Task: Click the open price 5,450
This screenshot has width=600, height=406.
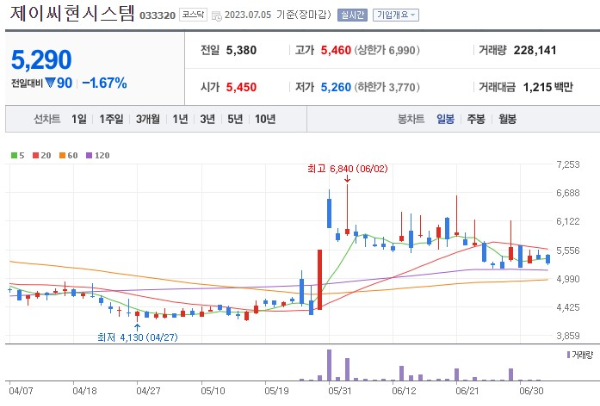Action: pyautogui.click(x=241, y=87)
